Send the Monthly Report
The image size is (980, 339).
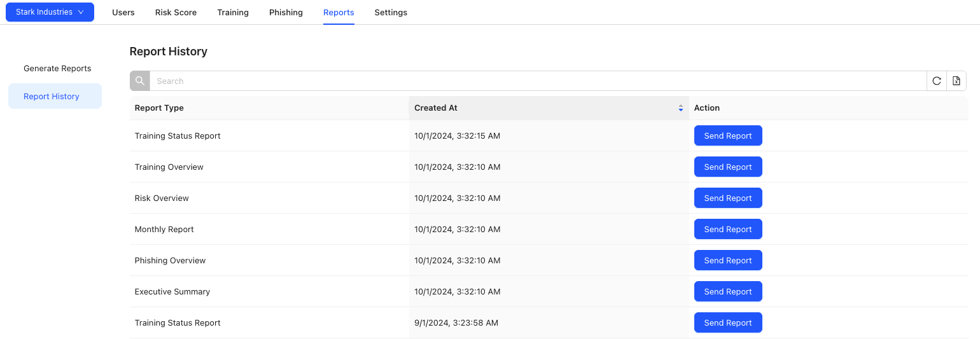coord(728,229)
